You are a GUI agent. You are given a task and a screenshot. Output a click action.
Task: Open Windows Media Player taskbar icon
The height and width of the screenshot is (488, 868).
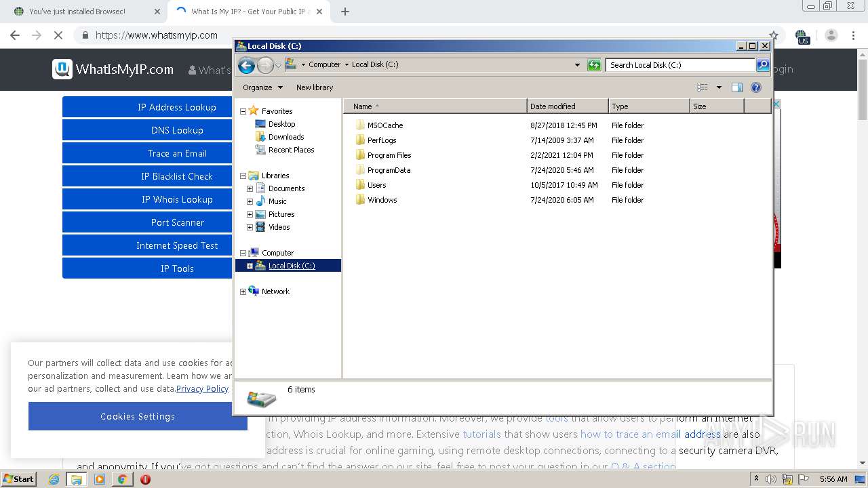pos(100,479)
